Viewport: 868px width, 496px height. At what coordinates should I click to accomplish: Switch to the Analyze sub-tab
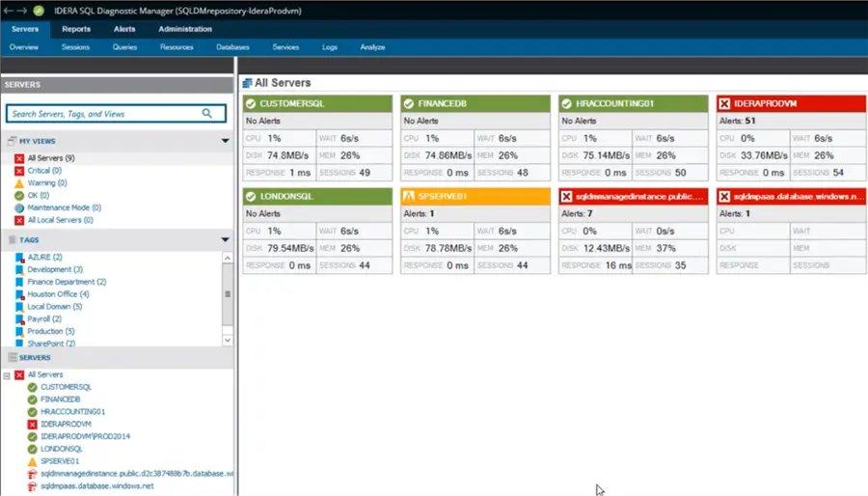pyautogui.click(x=372, y=47)
